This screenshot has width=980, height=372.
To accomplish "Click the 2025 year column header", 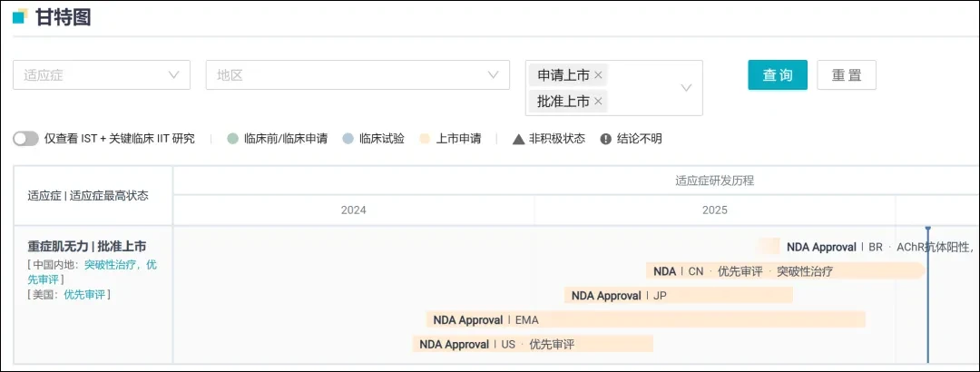I will tap(715, 210).
